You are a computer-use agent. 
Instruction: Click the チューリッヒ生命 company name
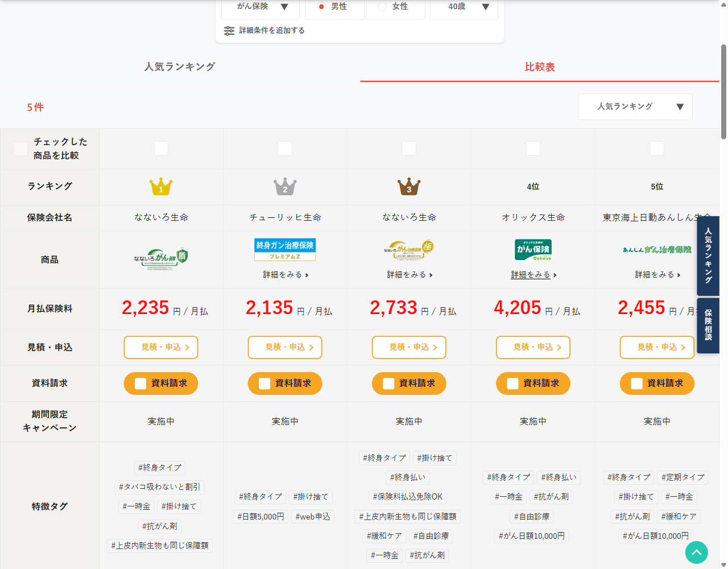coord(285,217)
